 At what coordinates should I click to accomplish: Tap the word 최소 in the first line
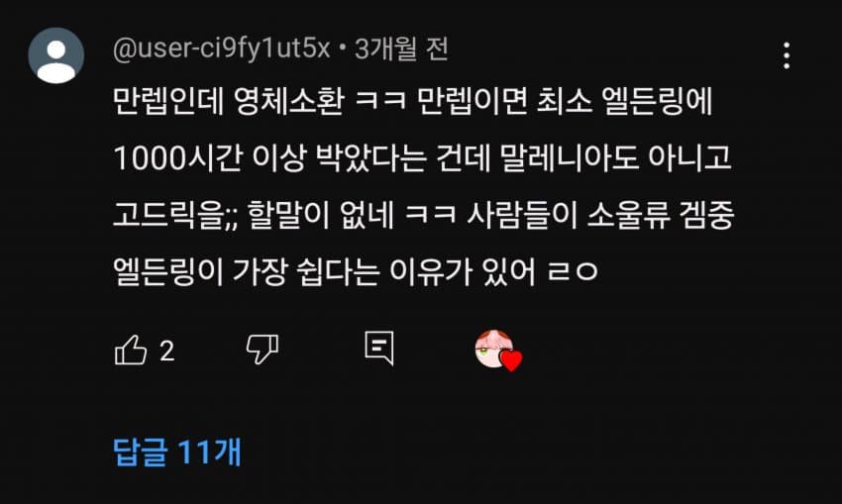(565, 101)
